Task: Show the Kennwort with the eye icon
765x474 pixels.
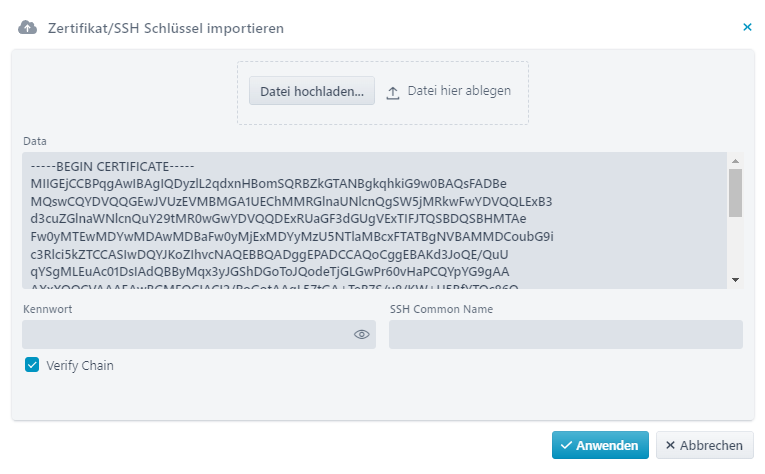Action: coord(362,335)
